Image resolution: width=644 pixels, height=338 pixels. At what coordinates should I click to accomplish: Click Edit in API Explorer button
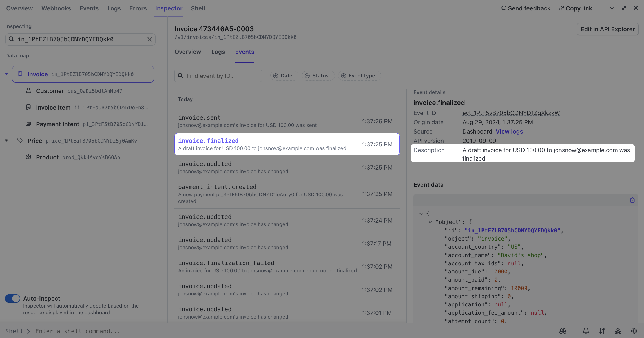tap(607, 29)
